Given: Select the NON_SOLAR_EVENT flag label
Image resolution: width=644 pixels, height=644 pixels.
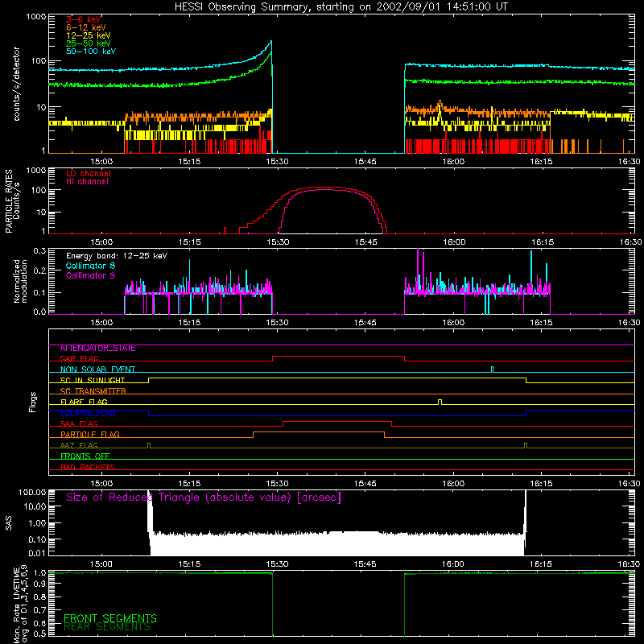Looking at the screenshot, I should 97,369.
